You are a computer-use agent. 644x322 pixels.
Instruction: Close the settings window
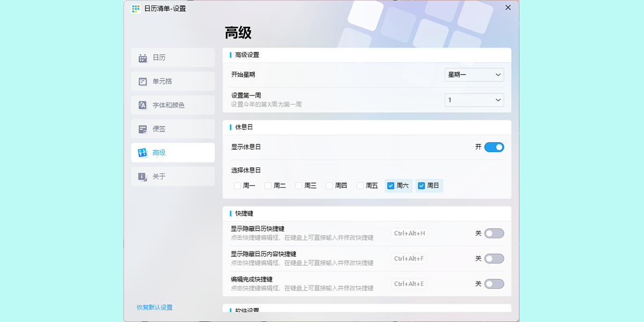pos(508,8)
